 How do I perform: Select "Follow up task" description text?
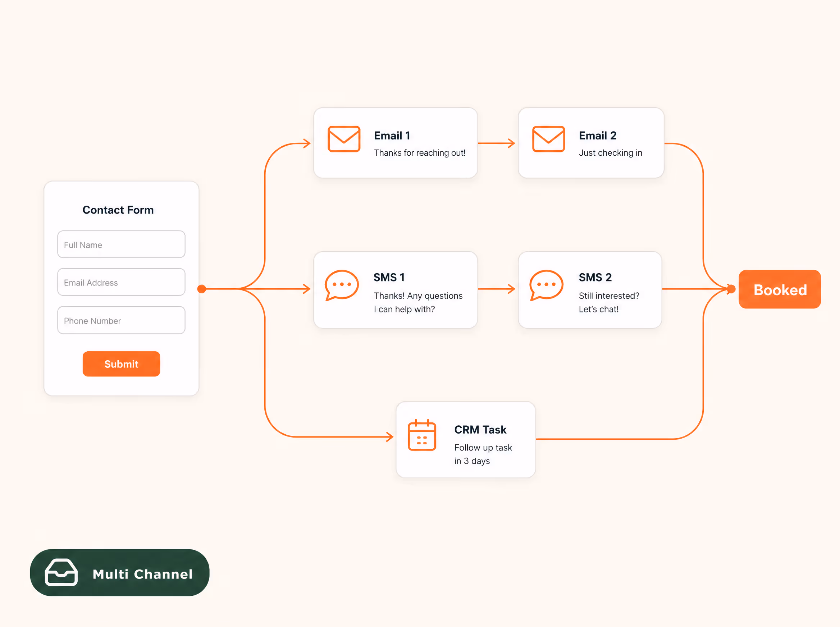pyautogui.click(x=483, y=448)
